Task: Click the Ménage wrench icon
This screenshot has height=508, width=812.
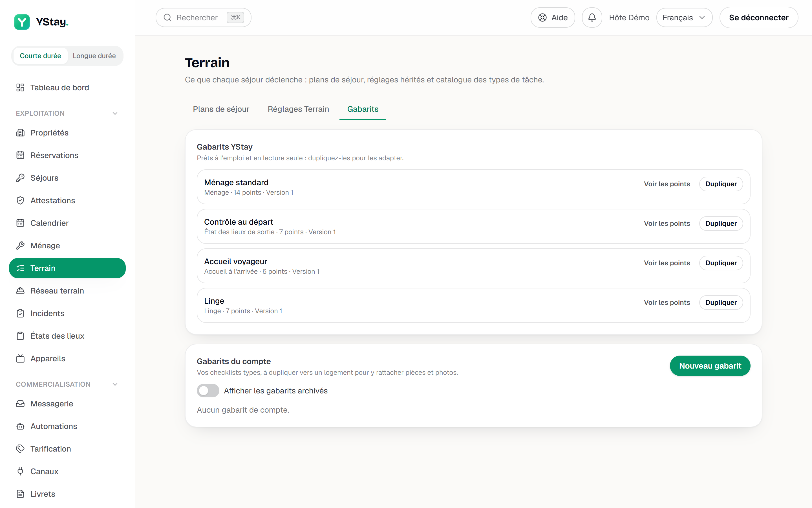Action: point(20,246)
